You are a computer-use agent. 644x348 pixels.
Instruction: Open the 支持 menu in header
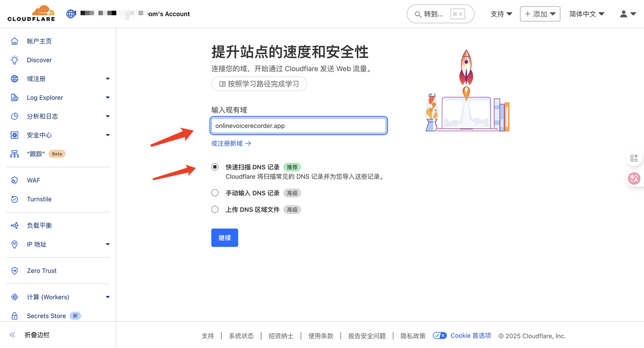pyautogui.click(x=501, y=14)
